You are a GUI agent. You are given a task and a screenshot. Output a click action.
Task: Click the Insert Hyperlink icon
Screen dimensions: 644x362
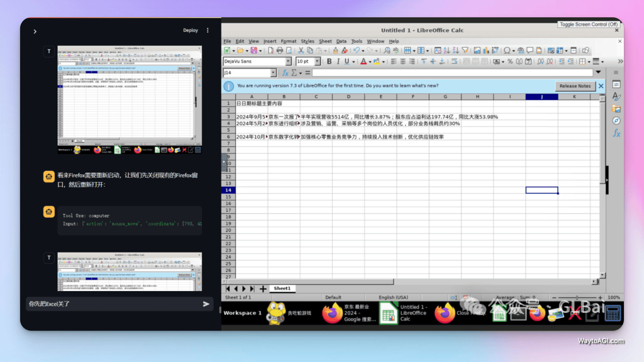click(521, 50)
